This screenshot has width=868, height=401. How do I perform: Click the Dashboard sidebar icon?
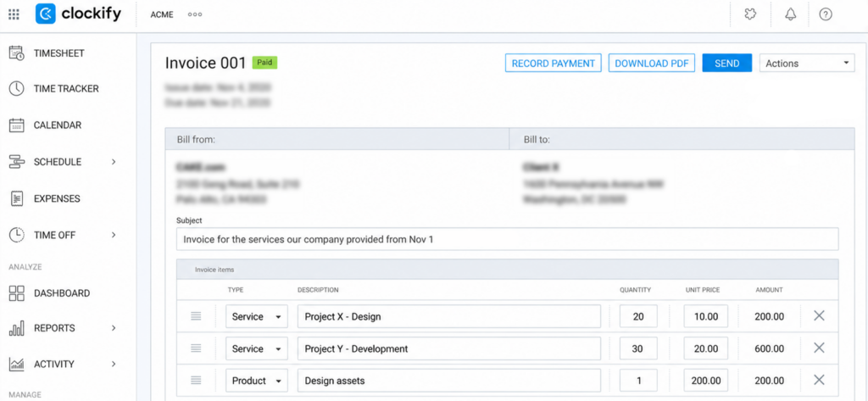[x=17, y=293]
